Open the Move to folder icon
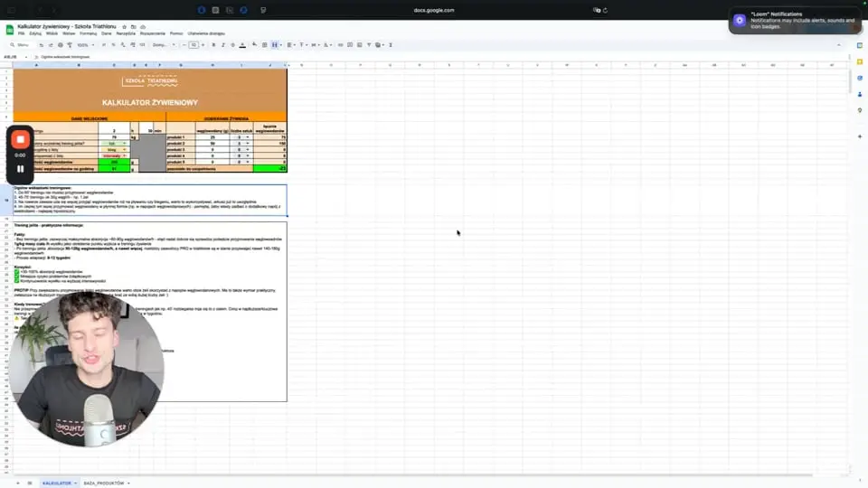The height and width of the screenshot is (488, 868). tap(134, 26)
